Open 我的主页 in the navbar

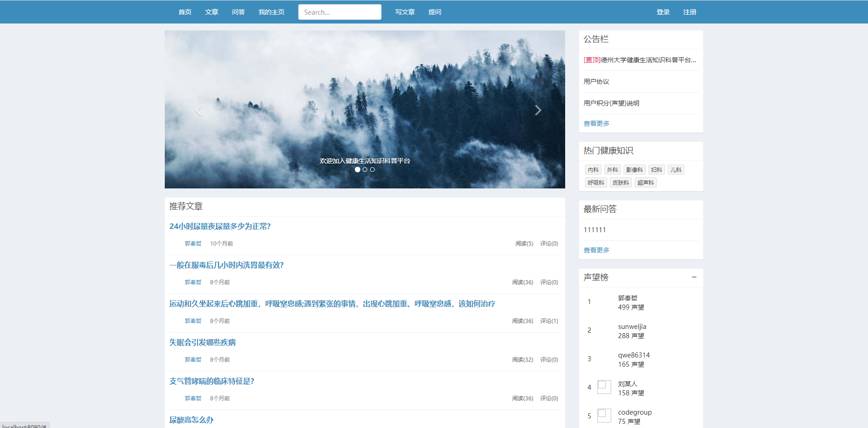click(x=272, y=12)
